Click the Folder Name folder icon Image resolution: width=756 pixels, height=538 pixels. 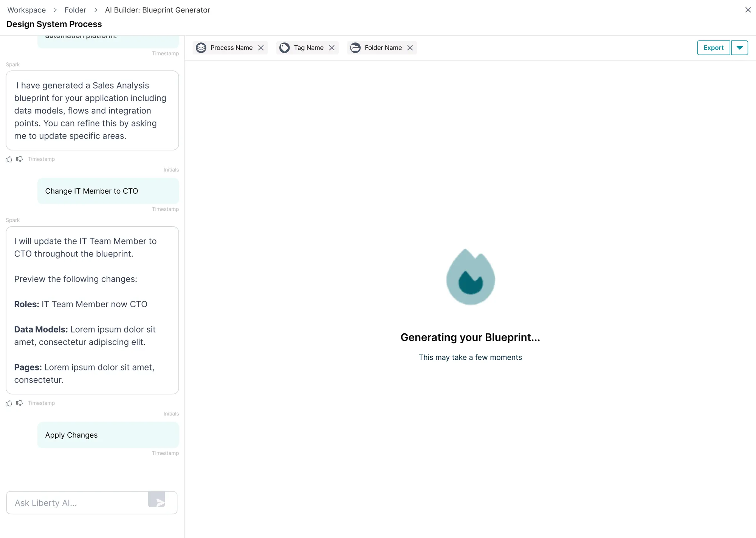(355, 48)
